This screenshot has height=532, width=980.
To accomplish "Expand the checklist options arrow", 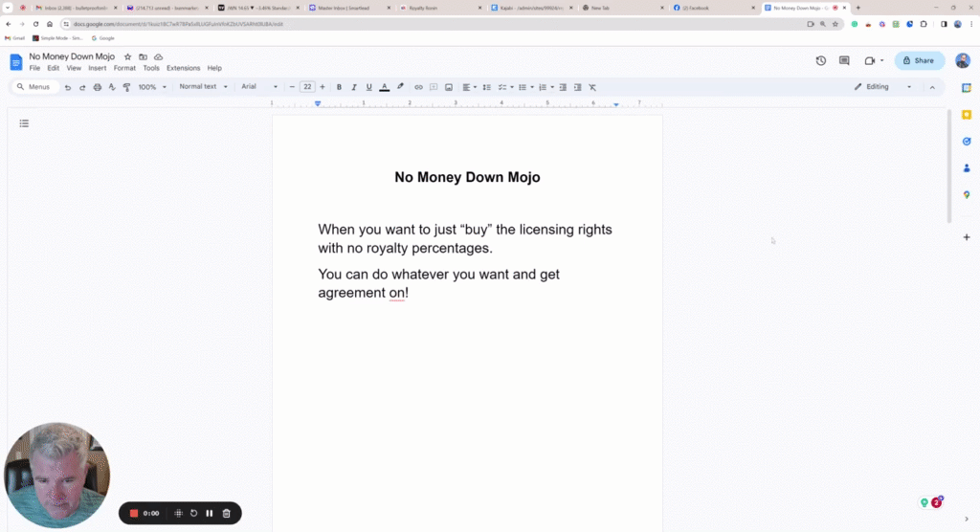I will point(512,87).
